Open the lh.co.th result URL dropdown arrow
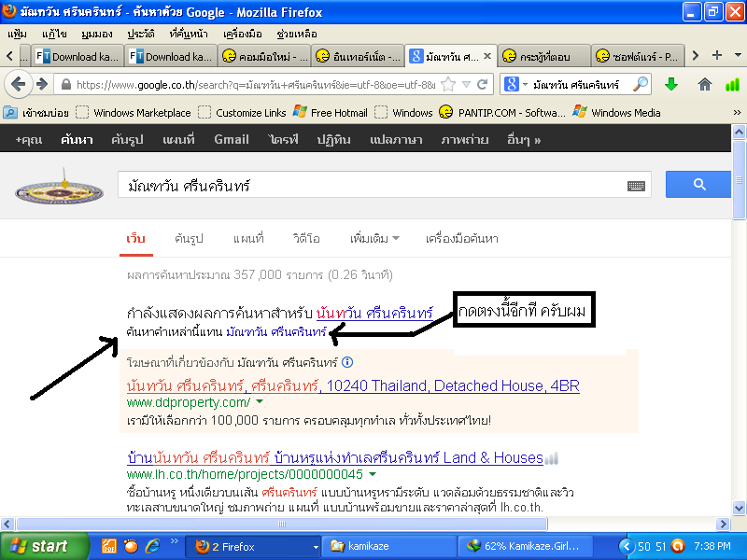747x560 pixels. coord(373,474)
